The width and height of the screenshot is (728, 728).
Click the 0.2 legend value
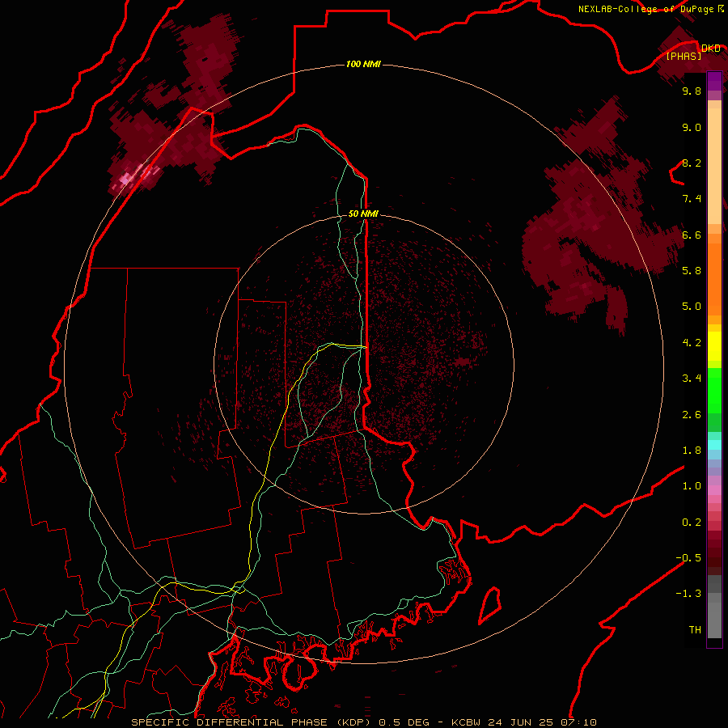692,523
